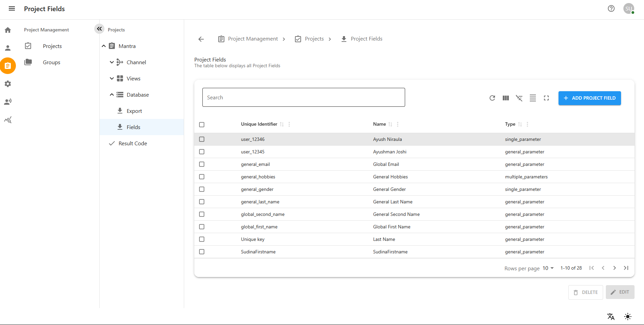The image size is (644, 325).
Task: Navigate to Projects via the breadcrumb
Action: [x=314, y=39]
